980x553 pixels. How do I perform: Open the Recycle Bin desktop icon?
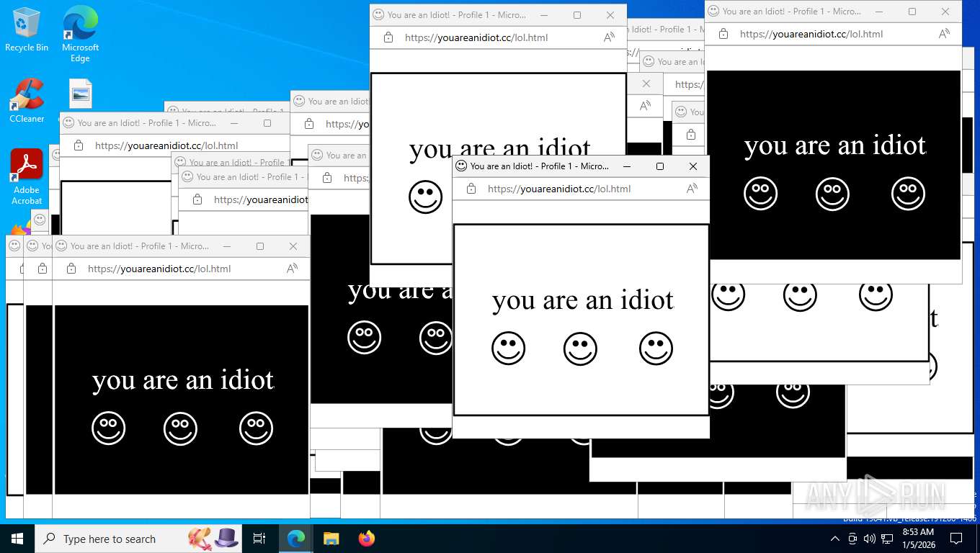tap(27, 29)
